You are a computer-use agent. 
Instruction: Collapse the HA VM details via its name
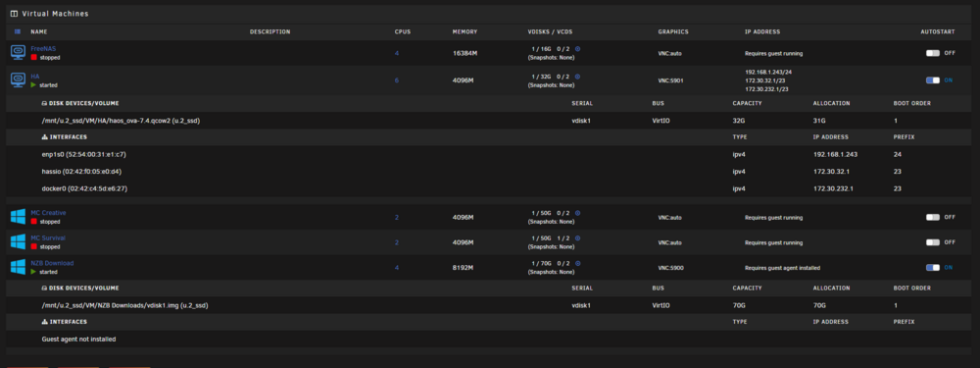tap(35, 76)
